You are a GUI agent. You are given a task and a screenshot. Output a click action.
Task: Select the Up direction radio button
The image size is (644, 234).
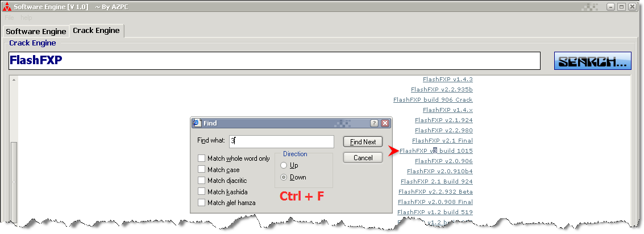click(284, 165)
